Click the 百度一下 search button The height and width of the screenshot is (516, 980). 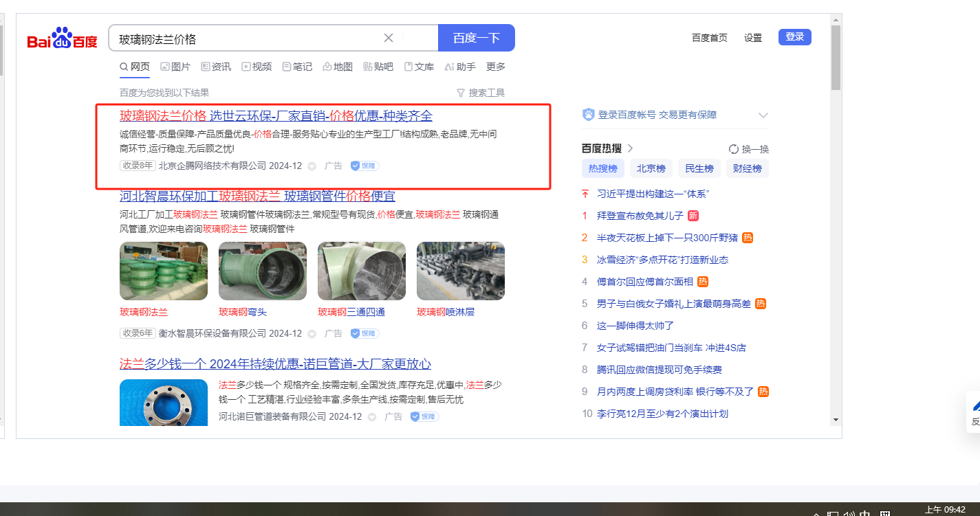tap(477, 38)
